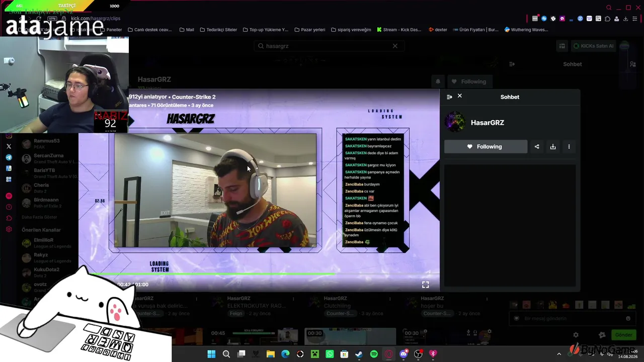
Task: Select the Cheris channel in the sidebar
Action: pyautogui.click(x=49, y=188)
